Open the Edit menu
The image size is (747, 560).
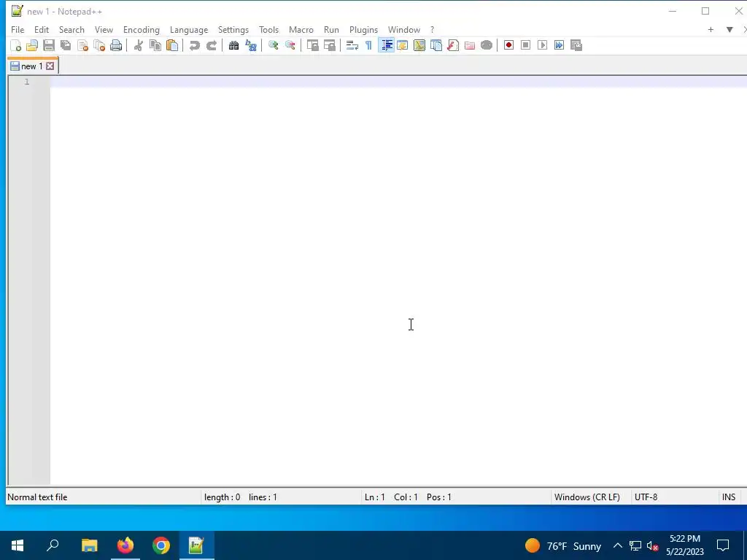click(x=42, y=29)
